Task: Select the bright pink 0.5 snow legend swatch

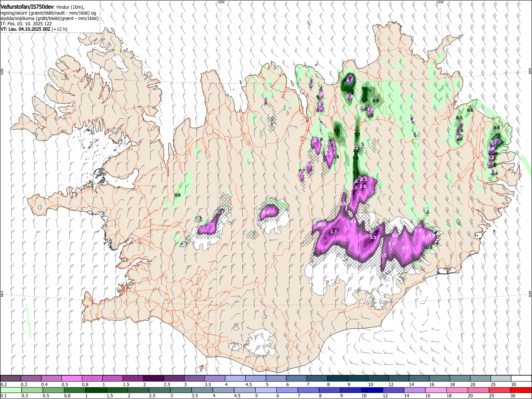Action: pos(71,379)
